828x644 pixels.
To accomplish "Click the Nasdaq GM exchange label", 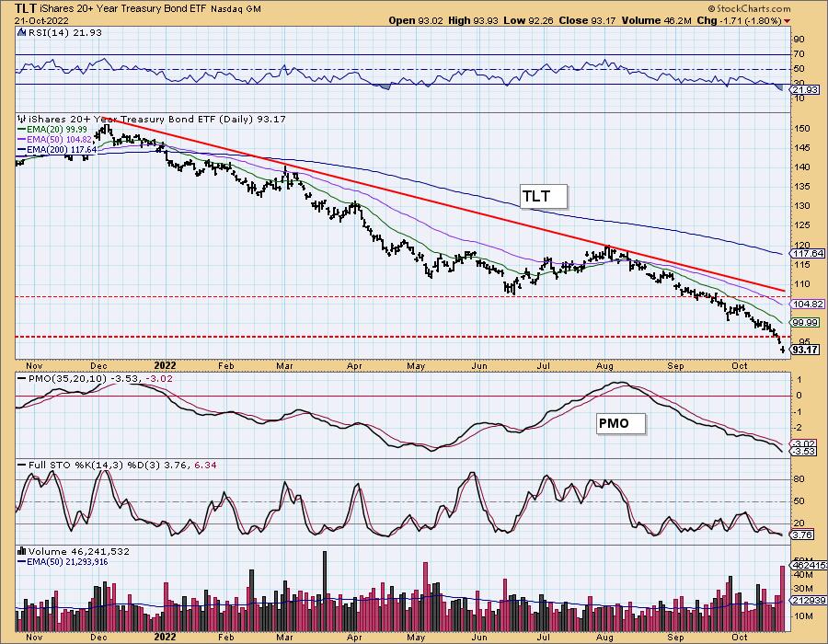I will [x=236, y=9].
